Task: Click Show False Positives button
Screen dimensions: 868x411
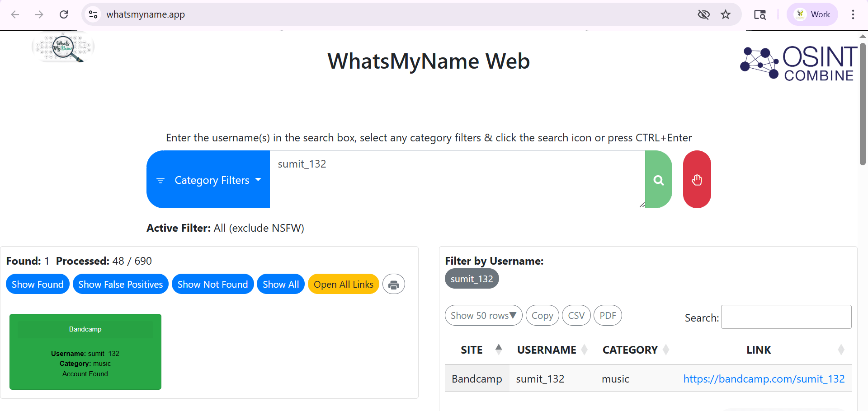Action: pos(121,284)
